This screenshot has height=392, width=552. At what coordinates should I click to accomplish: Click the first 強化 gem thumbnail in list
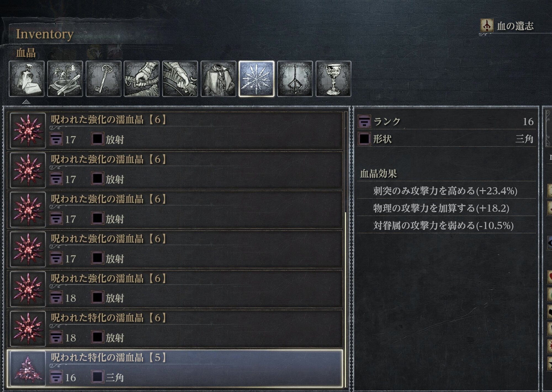click(28, 130)
